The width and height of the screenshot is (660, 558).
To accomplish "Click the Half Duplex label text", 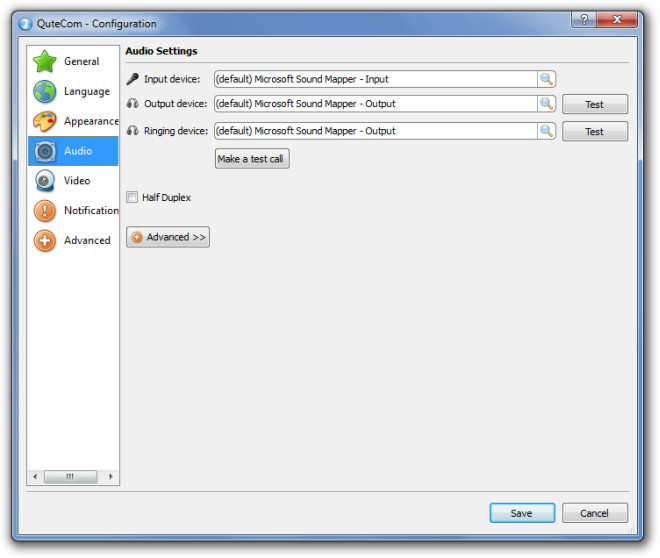I will [x=167, y=197].
